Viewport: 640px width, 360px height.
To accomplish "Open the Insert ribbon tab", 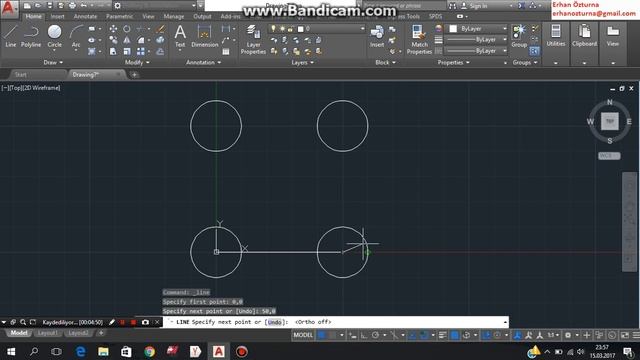I will [58, 16].
